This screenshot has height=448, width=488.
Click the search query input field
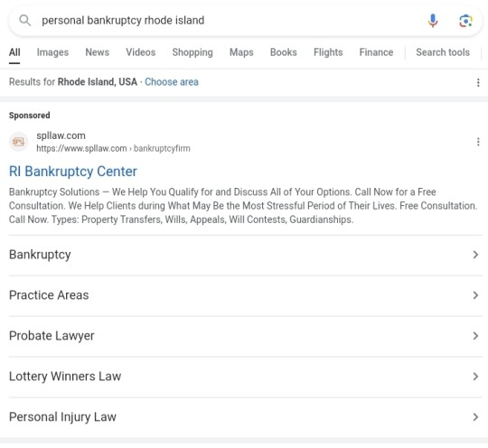[x=230, y=21]
